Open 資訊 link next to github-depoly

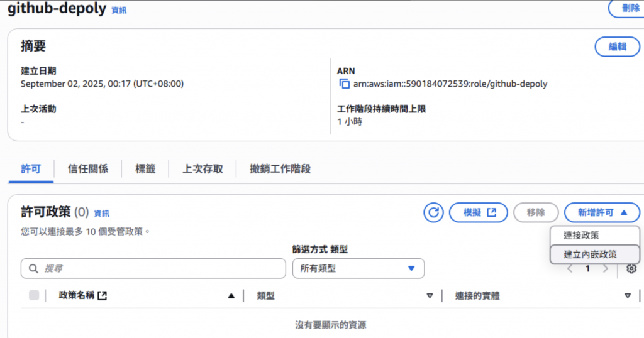119,10
